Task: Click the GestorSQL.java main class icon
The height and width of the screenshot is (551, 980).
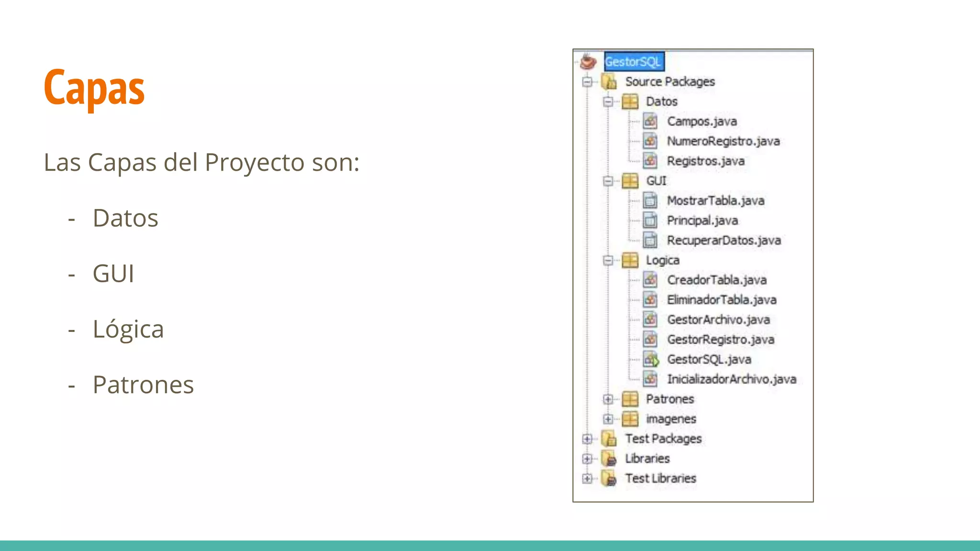Action: pos(651,360)
